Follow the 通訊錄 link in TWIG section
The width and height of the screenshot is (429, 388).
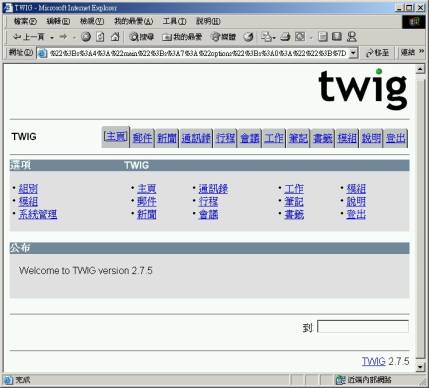coord(213,189)
